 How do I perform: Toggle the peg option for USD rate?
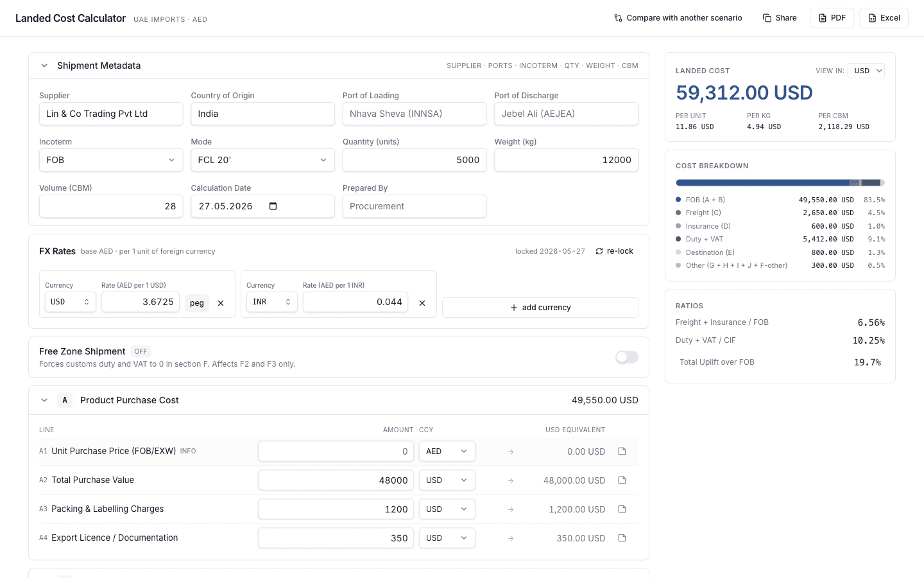(x=197, y=303)
